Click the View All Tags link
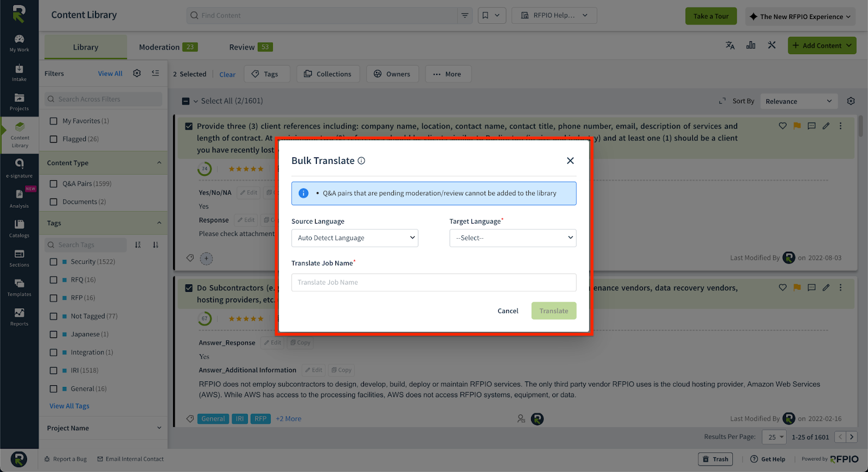The image size is (868, 472). coord(69,406)
